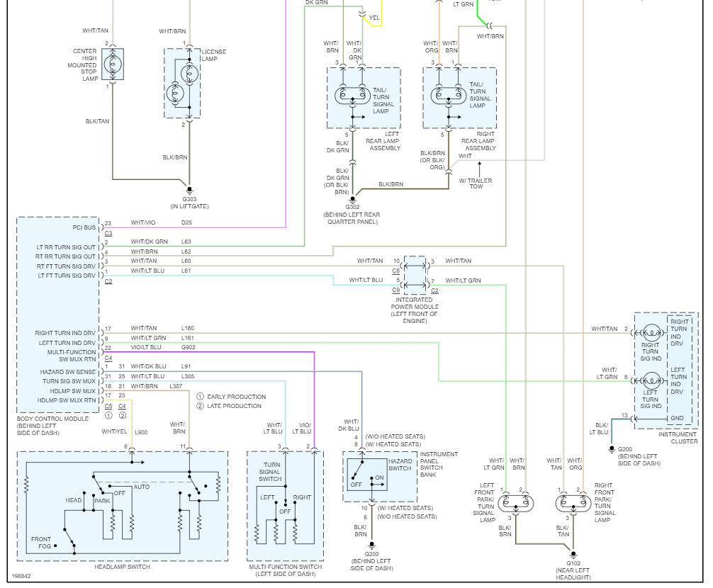Click the GND pin label in instrument cluster
The height and width of the screenshot is (588, 713).
tap(677, 418)
